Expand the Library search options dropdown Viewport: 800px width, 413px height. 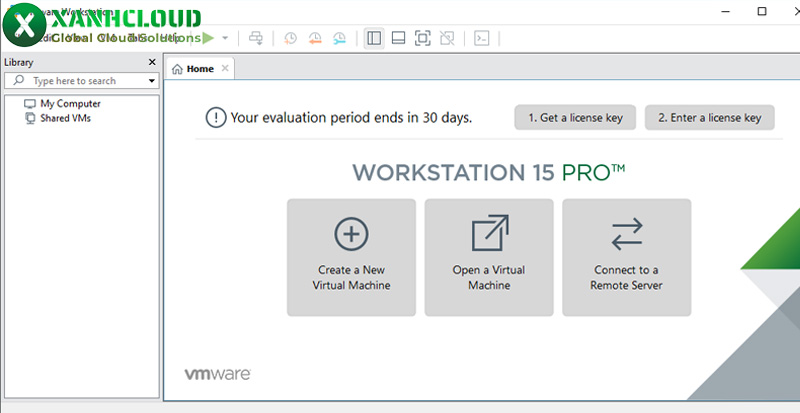tap(152, 81)
